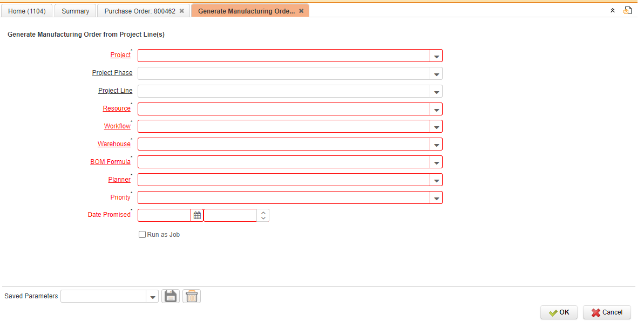This screenshot has width=644, height=328.
Task: Expand the Workflow dropdown list
Action: click(436, 126)
